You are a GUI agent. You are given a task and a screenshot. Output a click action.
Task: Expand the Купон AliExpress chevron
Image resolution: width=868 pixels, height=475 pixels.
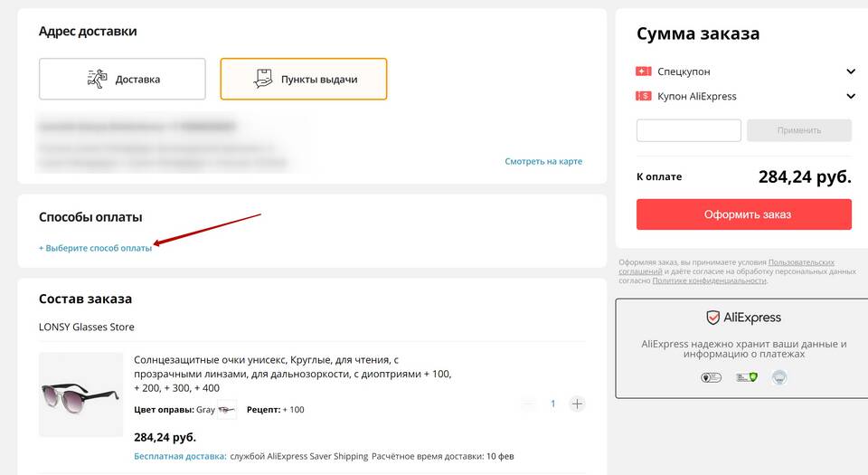coord(851,96)
